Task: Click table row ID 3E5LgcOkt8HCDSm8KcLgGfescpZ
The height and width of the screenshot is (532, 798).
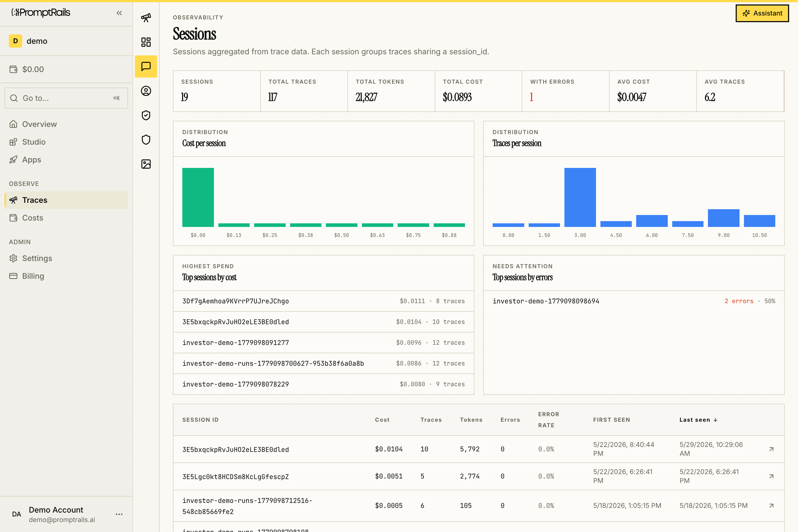Action: [x=236, y=477]
